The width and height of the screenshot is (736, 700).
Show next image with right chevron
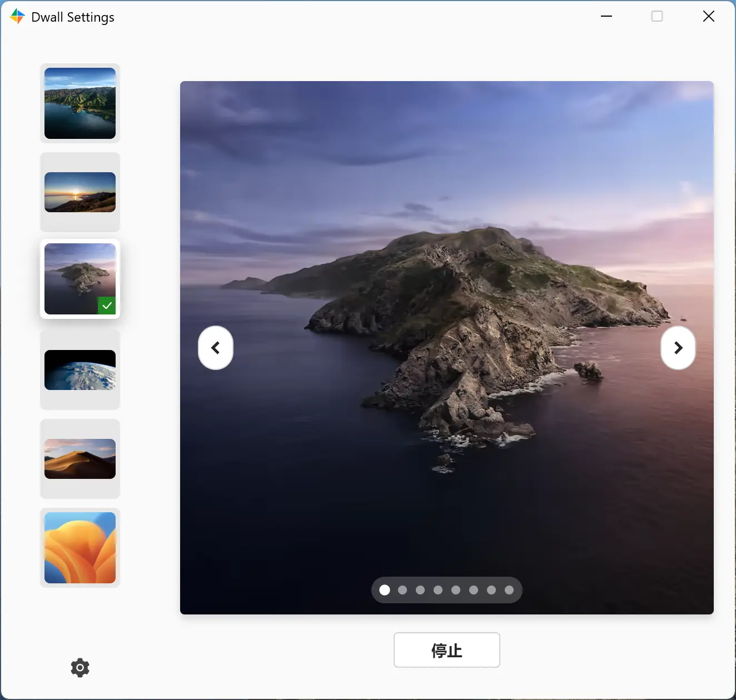tap(678, 348)
